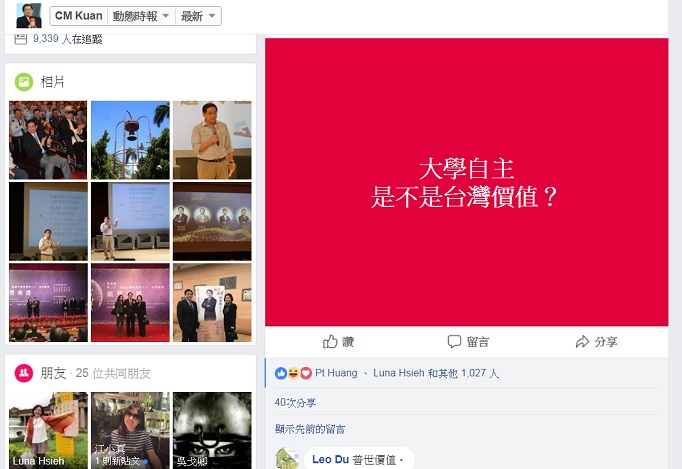Open the red post image
682x469 pixels.
[467, 182]
